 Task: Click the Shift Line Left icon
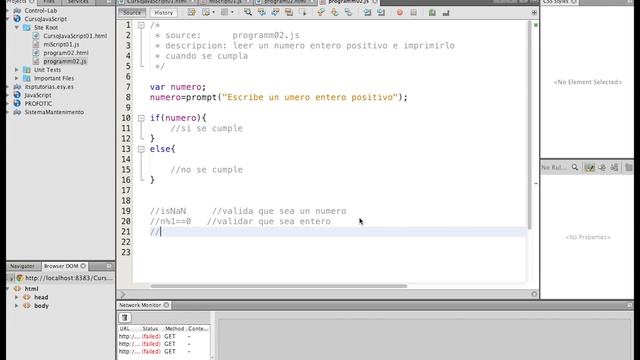coord(367,13)
